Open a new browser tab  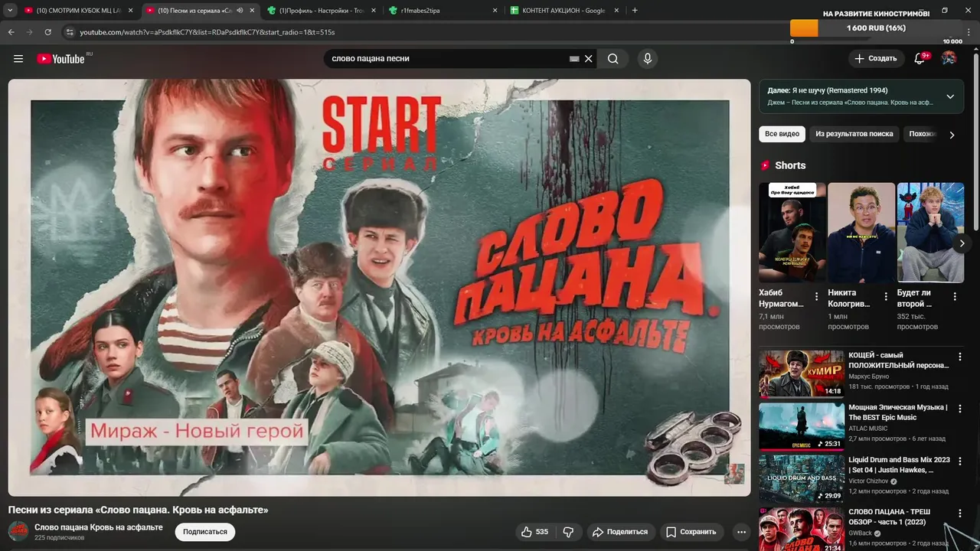[x=635, y=11]
